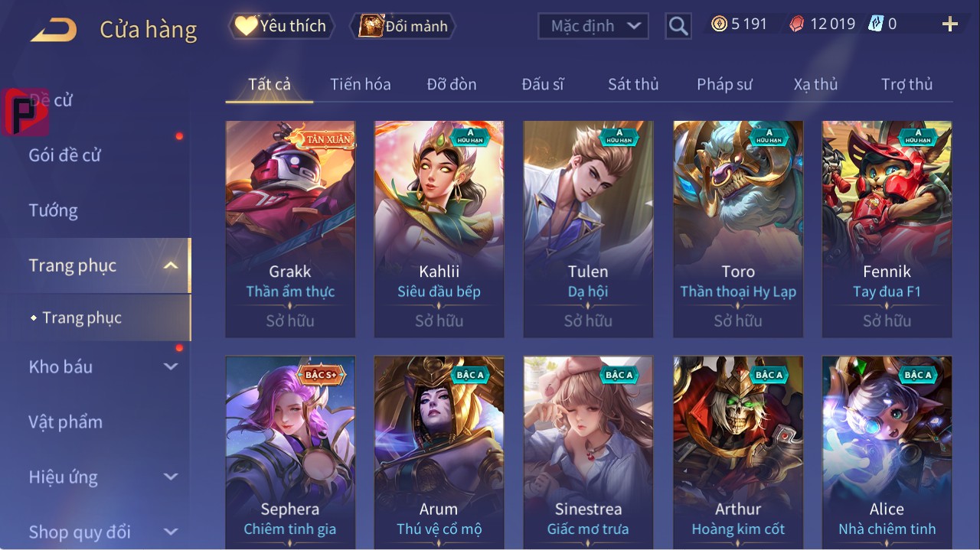This screenshot has width=980, height=550.
Task: Expand the Shop quy đổi section
Action: click(x=171, y=532)
